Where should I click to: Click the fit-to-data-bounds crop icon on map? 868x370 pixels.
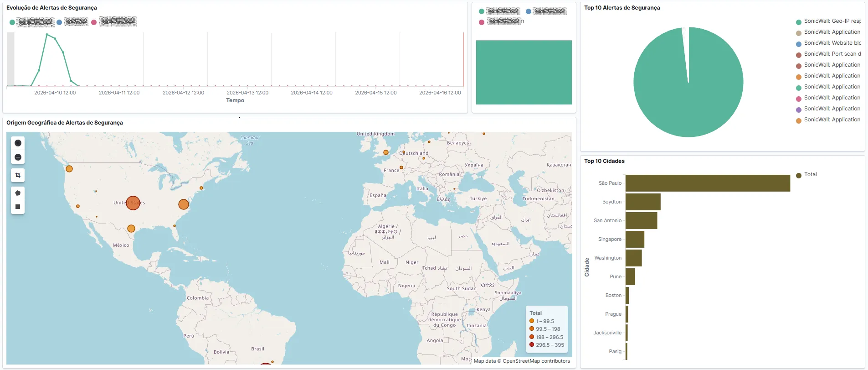coord(18,175)
